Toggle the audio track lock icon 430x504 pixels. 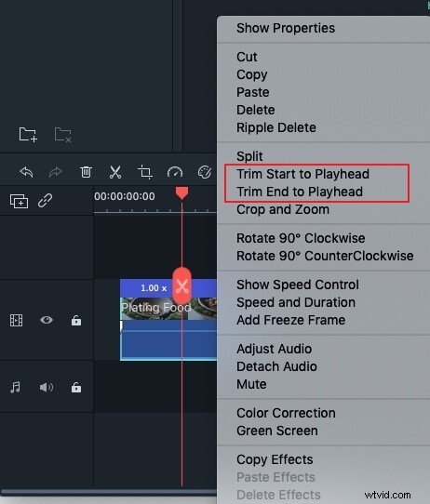[76, 388]
